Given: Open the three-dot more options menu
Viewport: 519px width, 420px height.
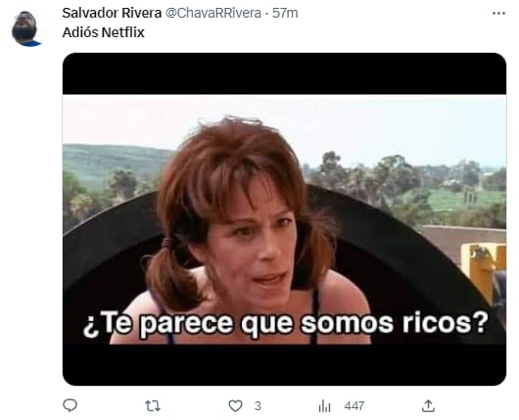Looking at the screenshot, I should (x=498, y=14).
